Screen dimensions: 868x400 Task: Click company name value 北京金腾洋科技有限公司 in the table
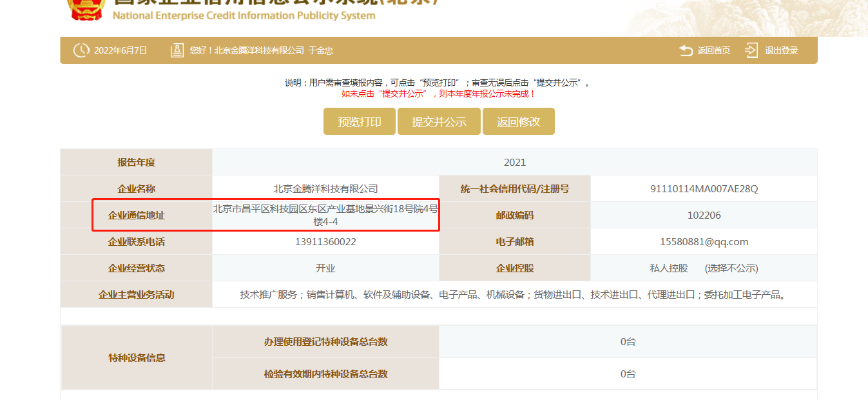325,189
